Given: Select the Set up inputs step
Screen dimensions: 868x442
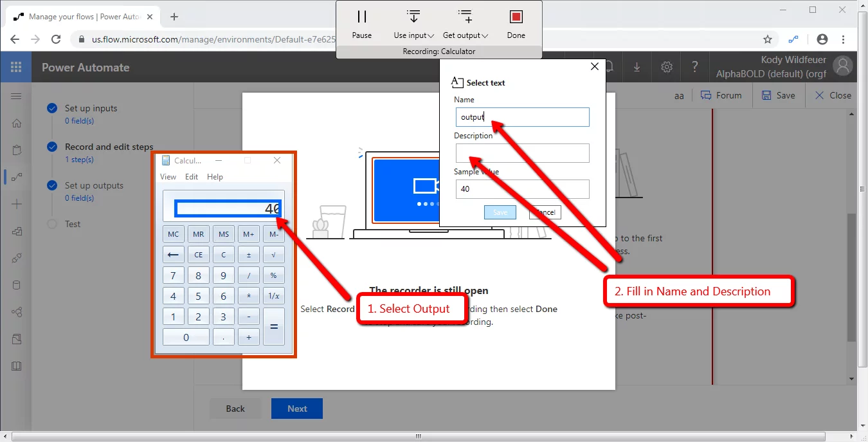Looking at the screenshot, I should [91, 108].
